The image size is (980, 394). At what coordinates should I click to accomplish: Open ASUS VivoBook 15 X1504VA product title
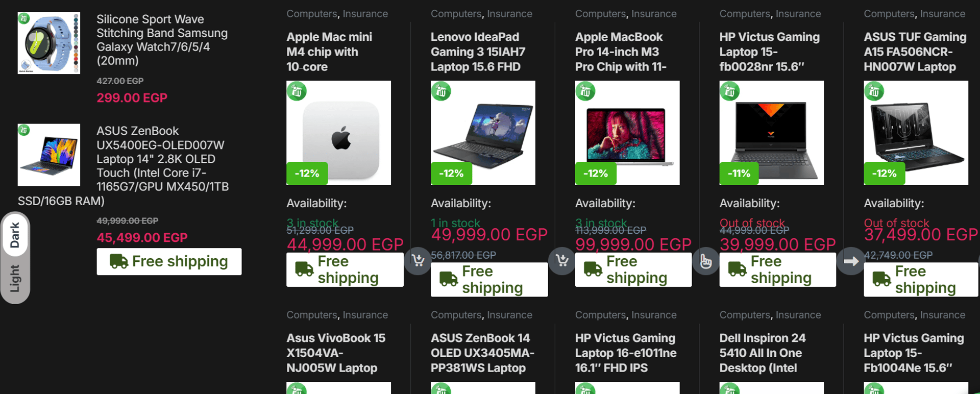pos(336,353)
